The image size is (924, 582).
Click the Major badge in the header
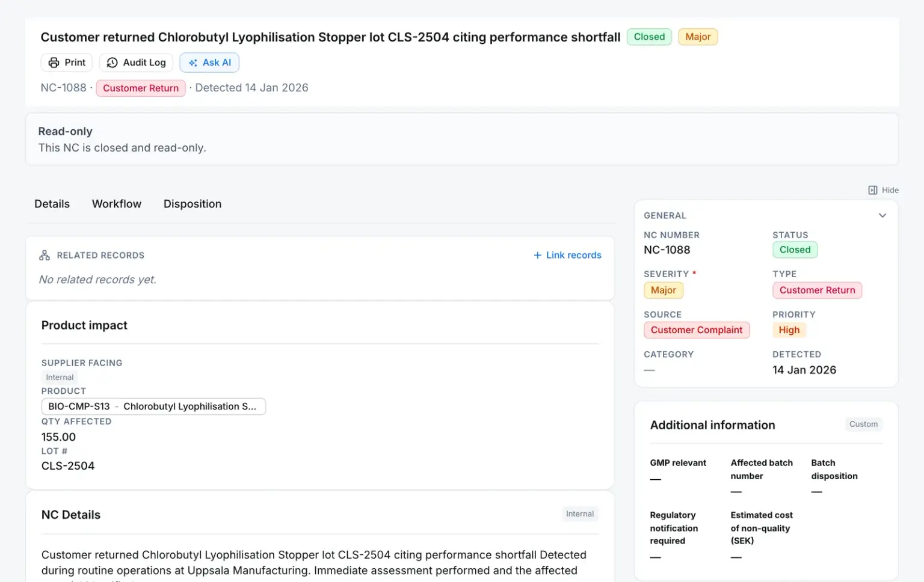698,37
